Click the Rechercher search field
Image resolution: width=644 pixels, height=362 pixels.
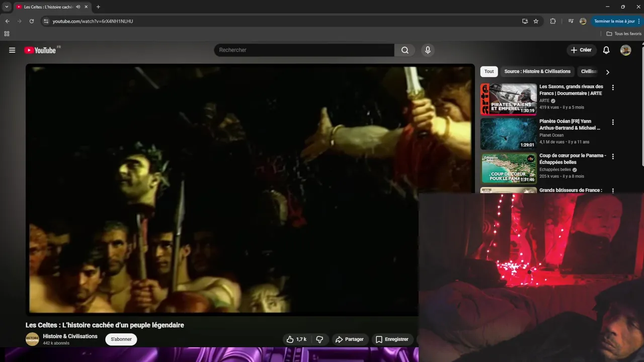point(304,50)
